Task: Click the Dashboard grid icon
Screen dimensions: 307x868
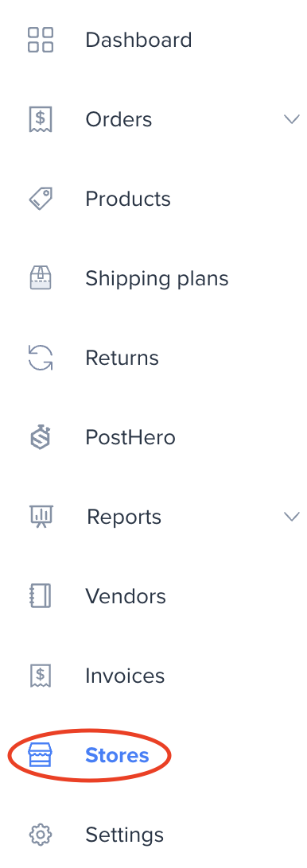Action: pyautogui.click(x=41, y=40)
